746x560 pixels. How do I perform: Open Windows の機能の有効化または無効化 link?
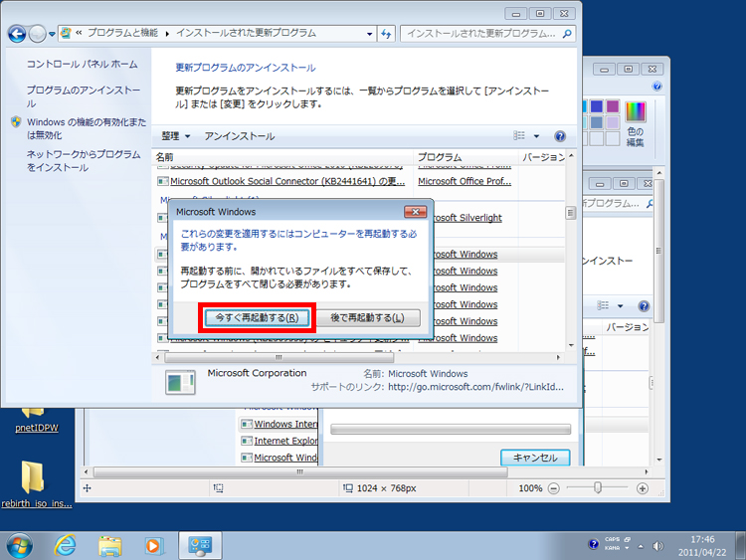(87, 128)
